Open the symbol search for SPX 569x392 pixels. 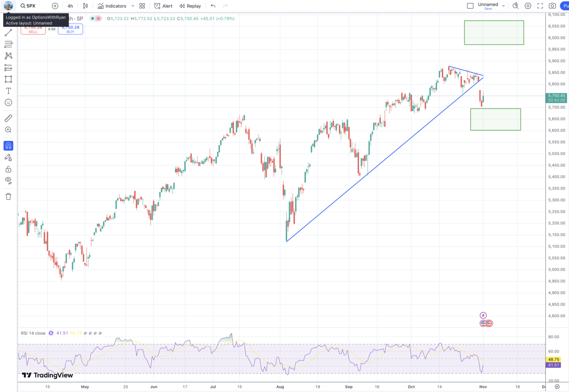[x=27, y=6]
